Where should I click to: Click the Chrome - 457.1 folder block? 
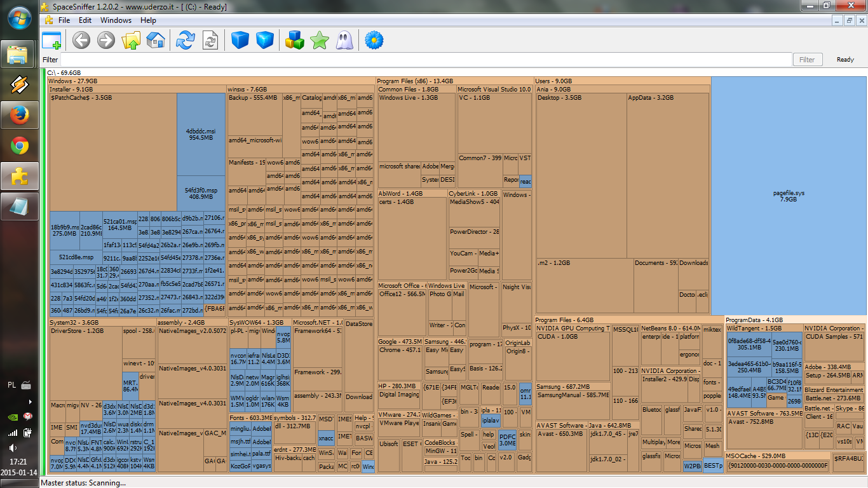tap(400, 363)
